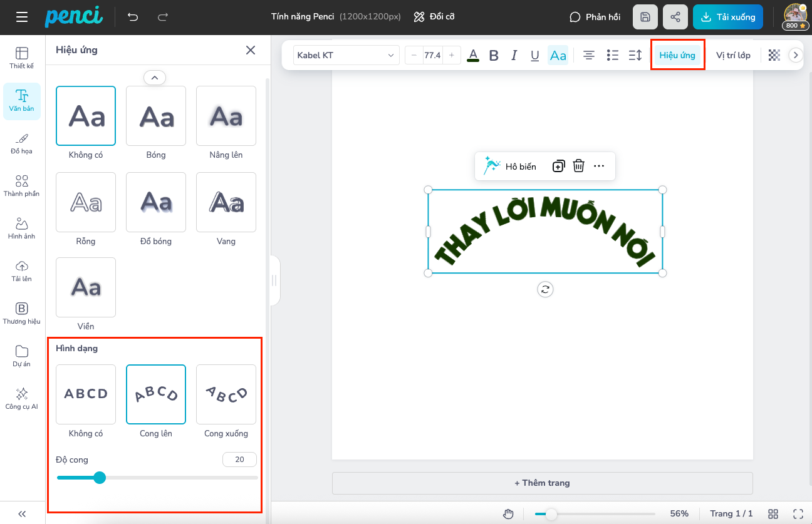Open the Kabel KT font dropdown

tap(346, 56)
